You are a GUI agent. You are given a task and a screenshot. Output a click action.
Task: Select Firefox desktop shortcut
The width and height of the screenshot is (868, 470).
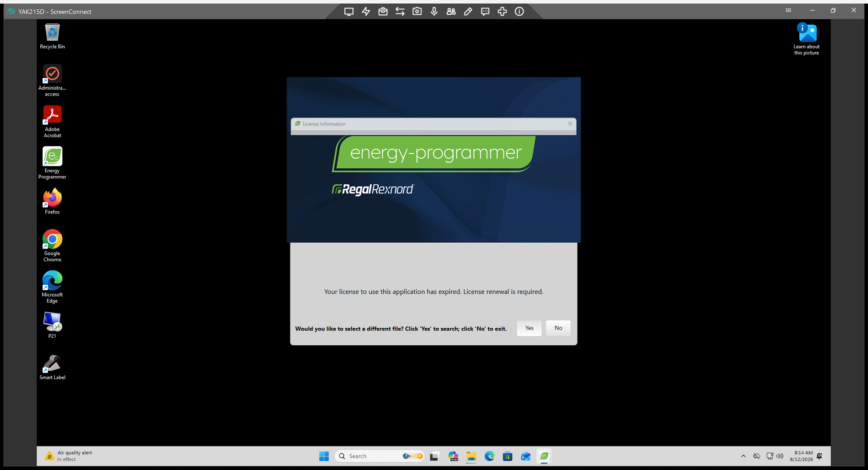[x=52, y=201]
